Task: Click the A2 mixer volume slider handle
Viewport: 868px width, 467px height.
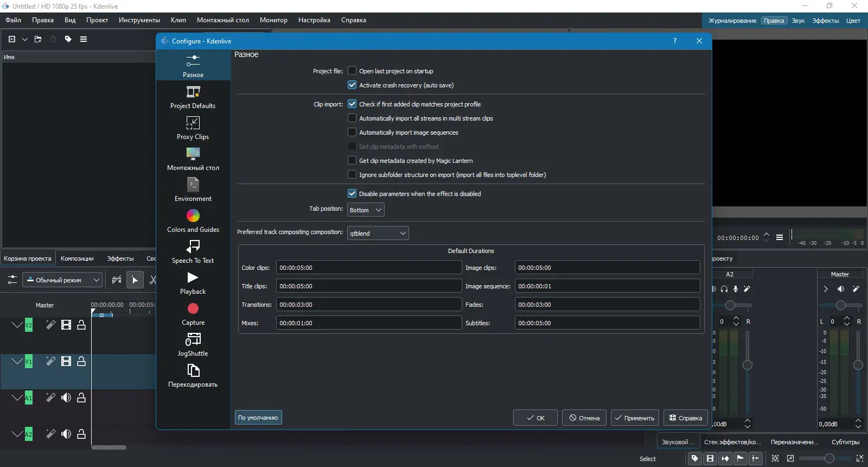Action: pos(748,365)
